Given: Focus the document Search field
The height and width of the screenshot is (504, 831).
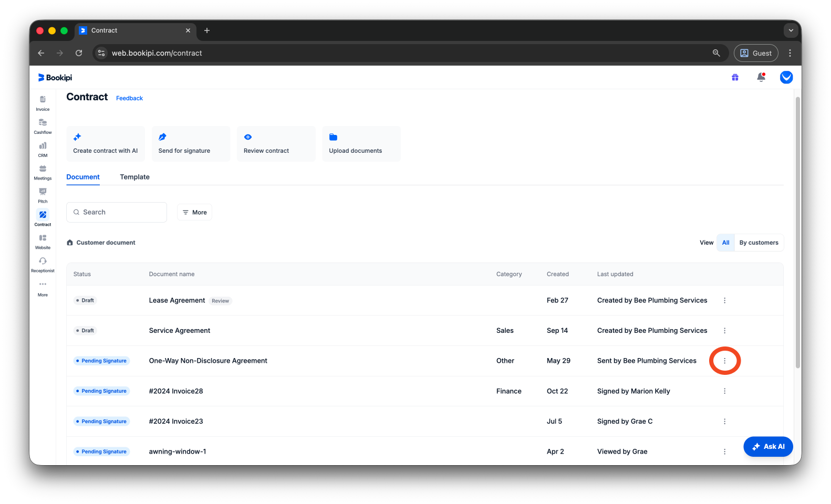Looking at the screenshot, I should pyautogui.click(x=117, y=212).
